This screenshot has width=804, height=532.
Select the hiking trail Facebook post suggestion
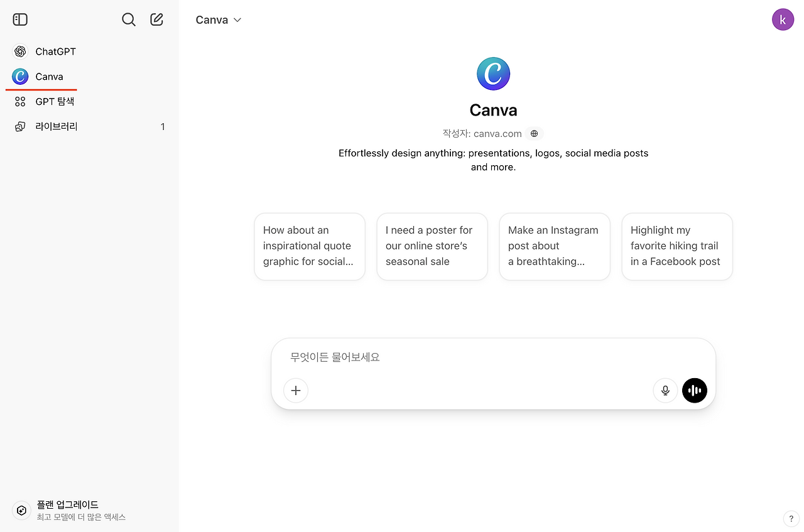(676, 246)
